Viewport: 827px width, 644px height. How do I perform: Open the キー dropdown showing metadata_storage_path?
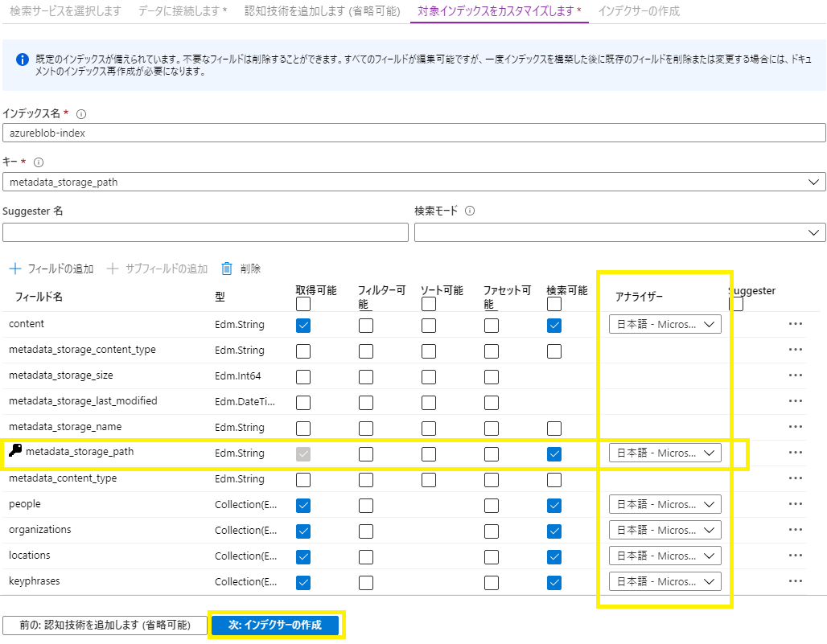pyautogui.click(x=414, y=182)
